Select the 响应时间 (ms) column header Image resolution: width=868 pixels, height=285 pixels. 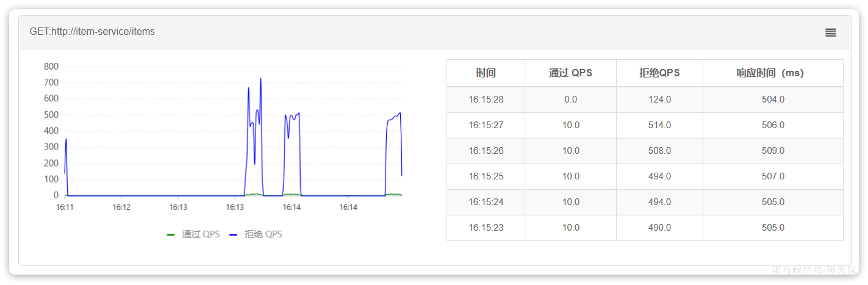point(772,73)
